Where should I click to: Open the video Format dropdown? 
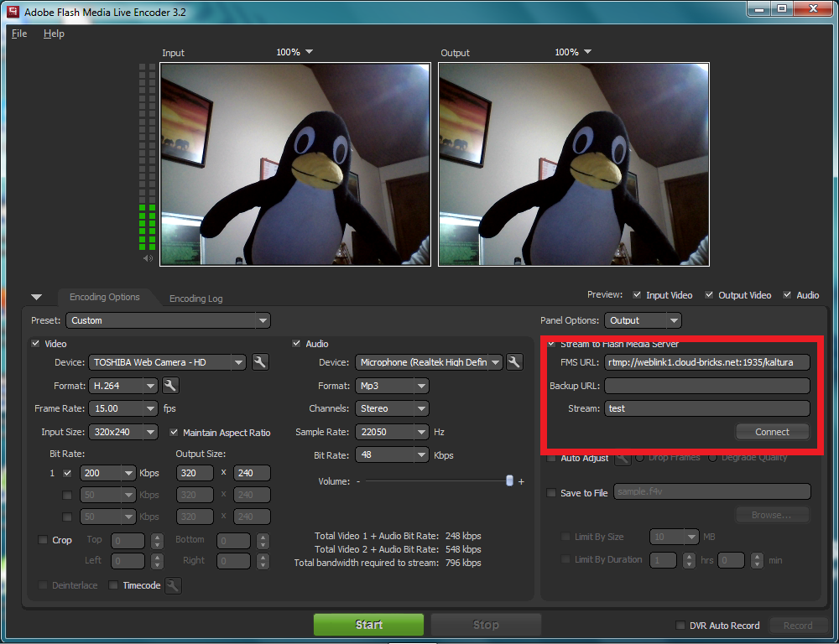click(x=123, y=385)
